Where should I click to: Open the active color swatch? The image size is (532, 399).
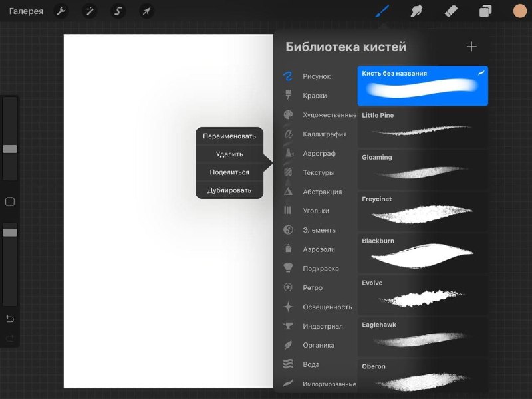coord(520,11)
